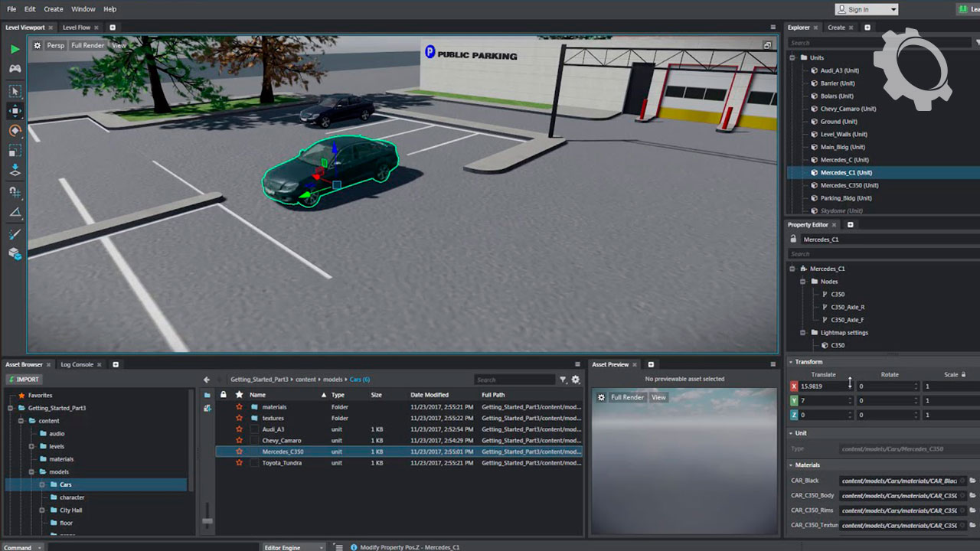Viewport: 980px width, 551px height.
Task: Click the Full Render viewport button
Action: coord(87,46)
